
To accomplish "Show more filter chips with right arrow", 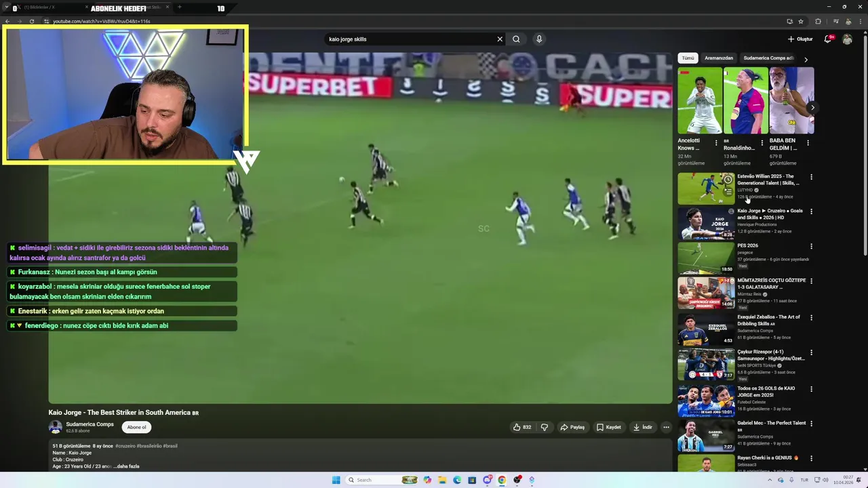I will [x=806, y=59].
